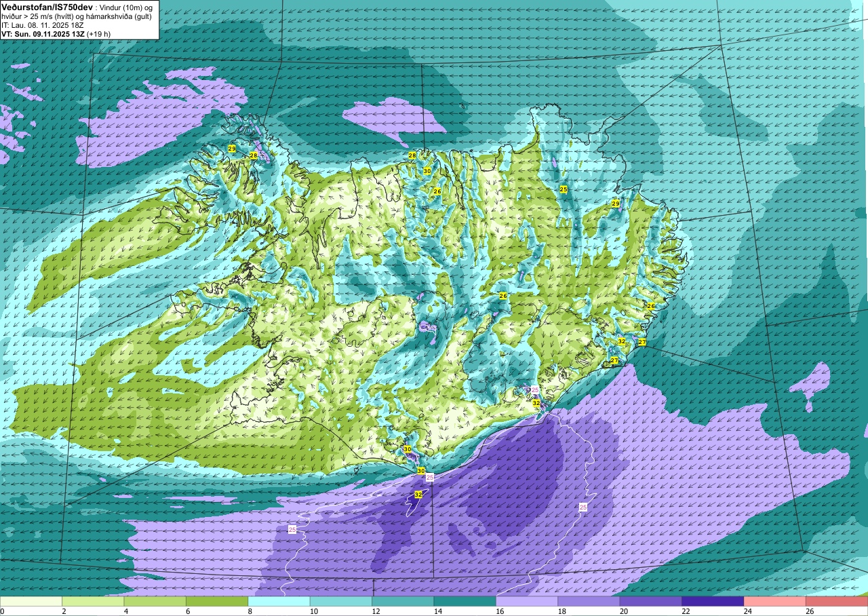Click the yellow '29' gust label in northeast Iceland
The height and width of the screenshot is (616, 868).
click(616, 204)
